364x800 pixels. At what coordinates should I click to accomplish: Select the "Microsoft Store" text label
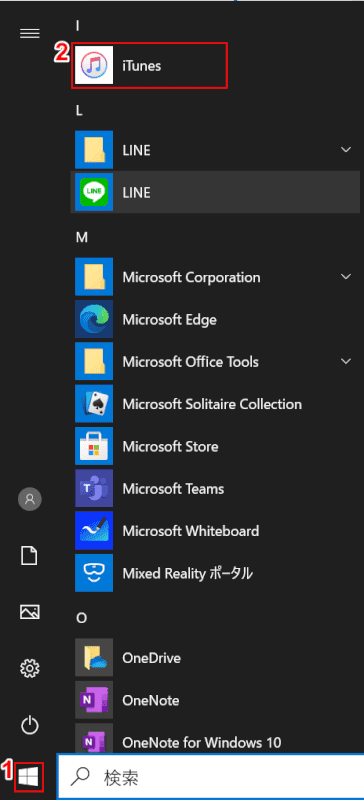[x=171, y=447]
